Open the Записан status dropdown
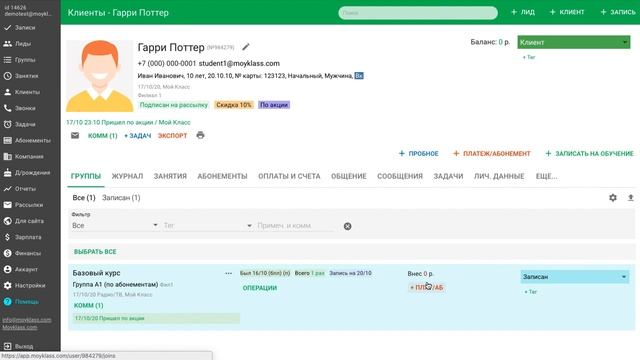 pyautogui.click(x=574, y=277)
